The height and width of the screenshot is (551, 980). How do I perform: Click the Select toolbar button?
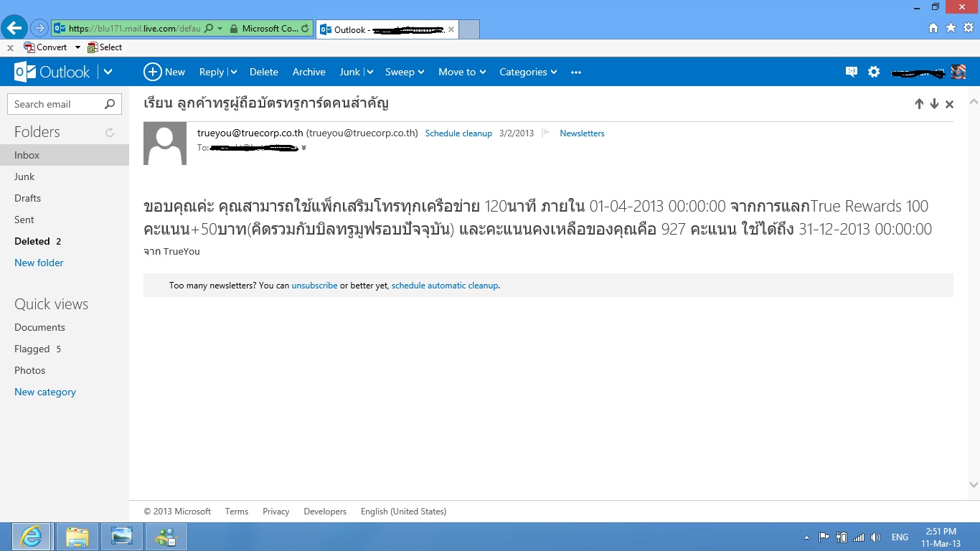105,47
